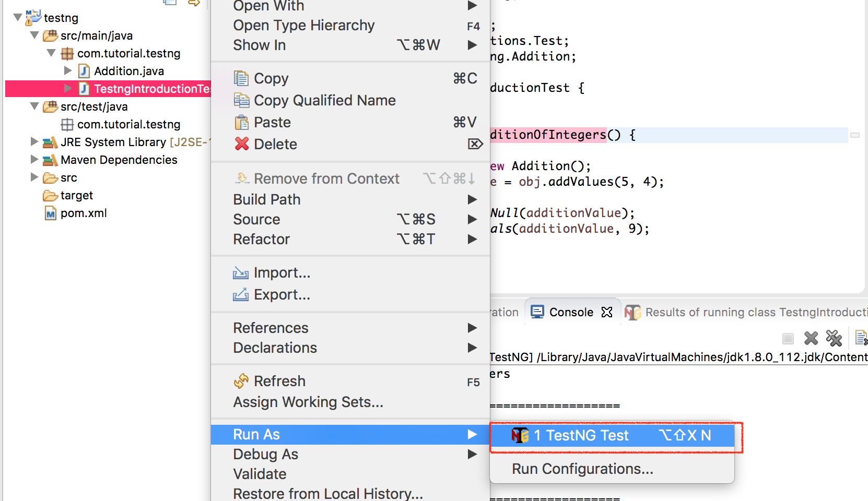This screenshot has width=868, height=501.
Task: Click the src/main/java source folder icon
Action: click(x=50, y=35)
